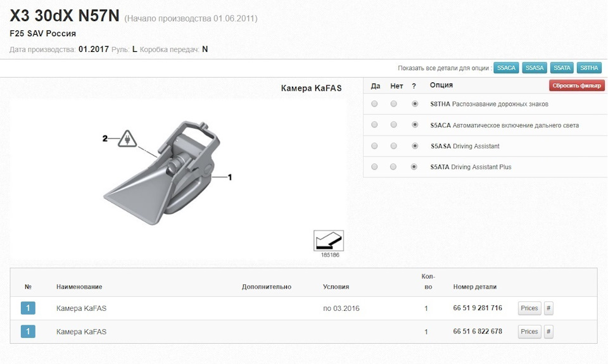The width and height of the screenshot is (608, 364).
Task: Click the S5ATA Driving Assistant Plus label
Action: pyautogui.click(x=471, y=167)
